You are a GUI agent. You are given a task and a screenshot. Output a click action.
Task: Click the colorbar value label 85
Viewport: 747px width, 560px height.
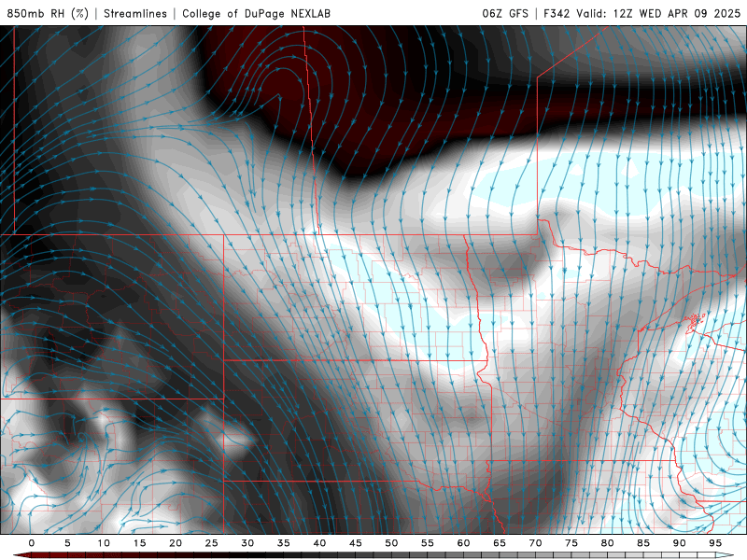643,543
